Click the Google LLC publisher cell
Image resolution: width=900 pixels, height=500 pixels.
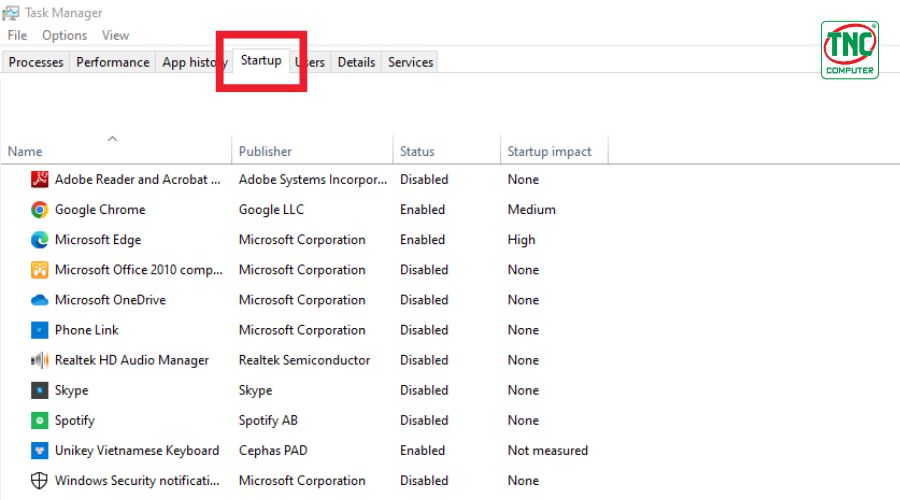(271, 210)
